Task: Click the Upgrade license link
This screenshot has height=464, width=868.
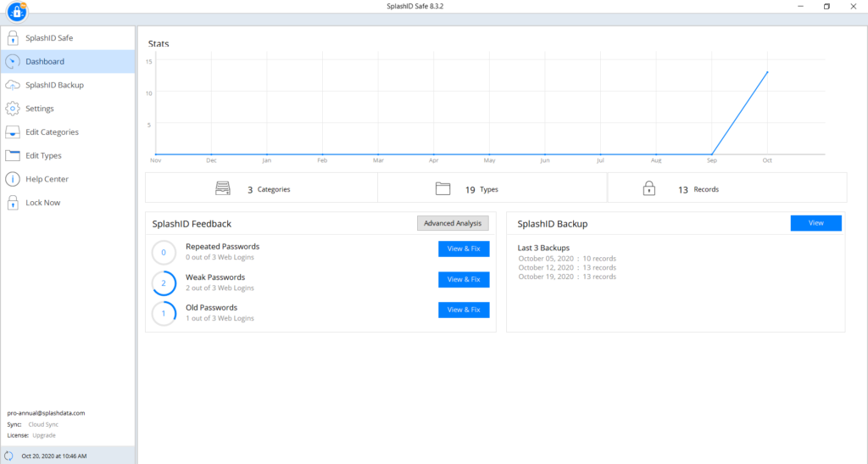Action: tap(44, 435)
